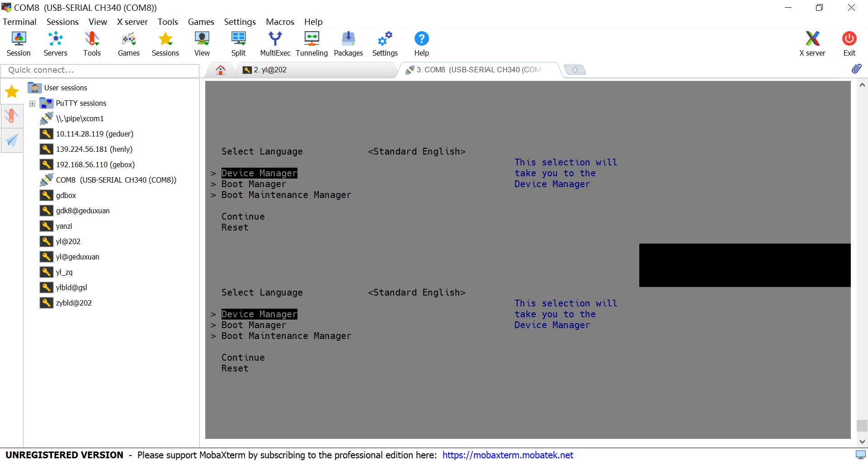Open the X server menu
The height and width of the screenshot is (461, 868).
pyautogui.click(x=132, y=22)
